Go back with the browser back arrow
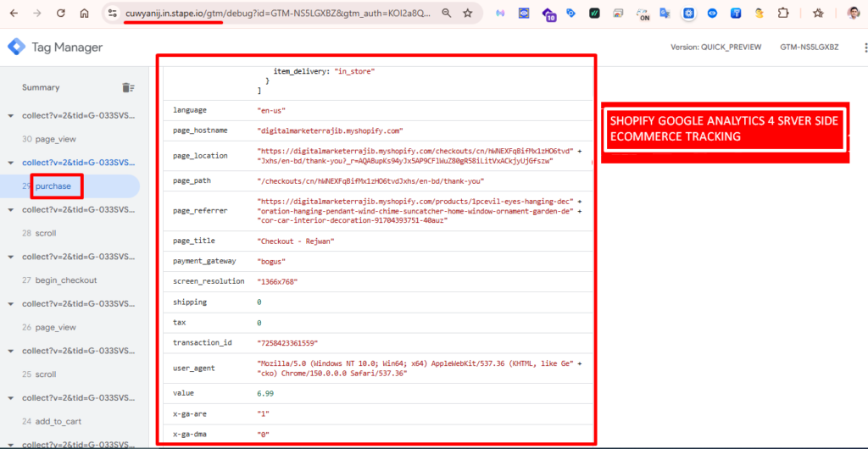868x449 pixels. [x=14, y=14]
